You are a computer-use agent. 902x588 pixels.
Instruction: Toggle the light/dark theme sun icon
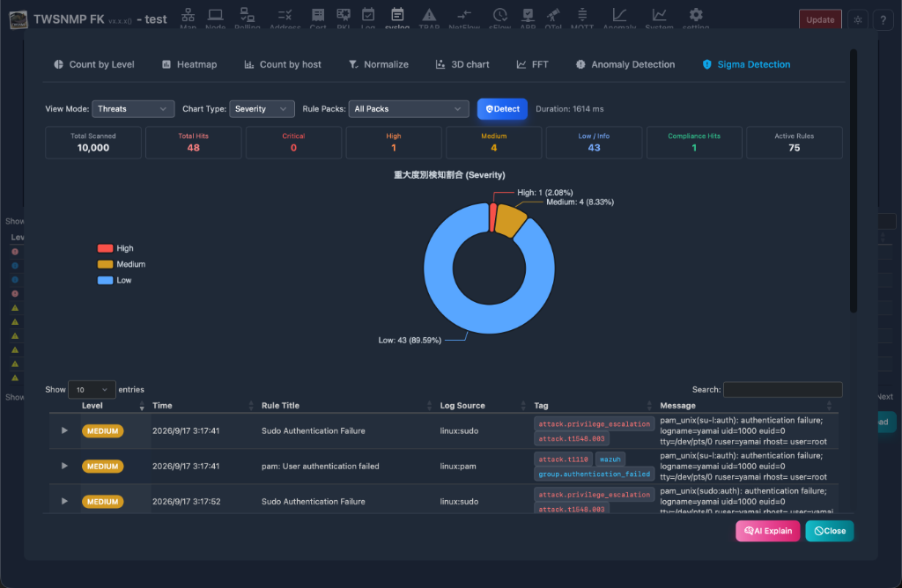tap(858, 19)
